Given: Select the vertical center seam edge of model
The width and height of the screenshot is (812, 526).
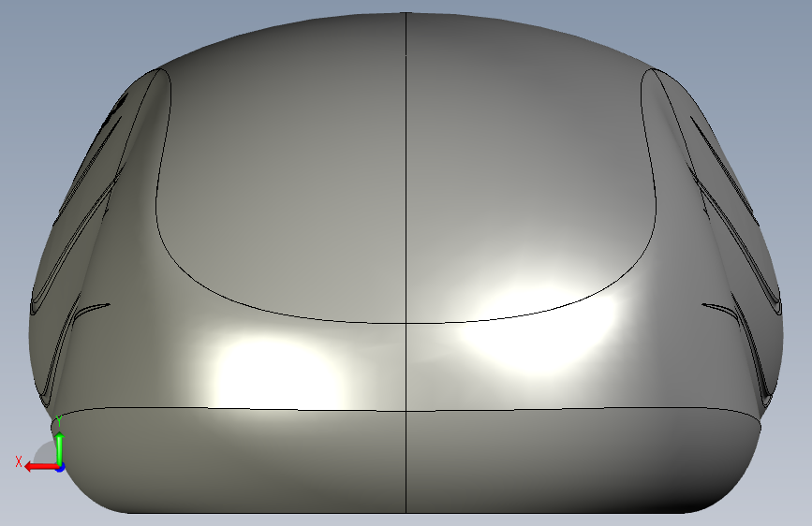Looking at the screenshot, I should tap(406, 263).
